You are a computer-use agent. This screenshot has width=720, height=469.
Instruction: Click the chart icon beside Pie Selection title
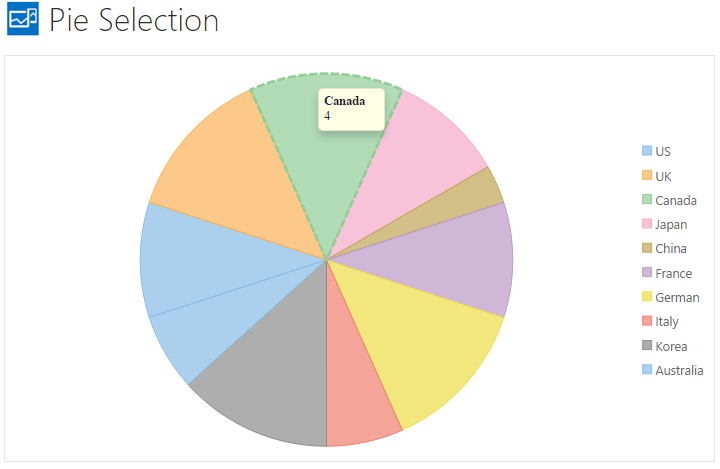tap(23, 20)
